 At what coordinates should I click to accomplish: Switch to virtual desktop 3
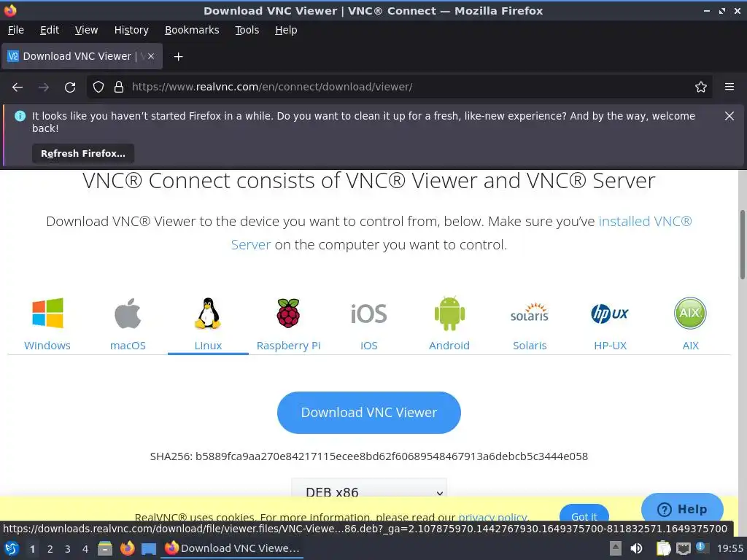coord(68,549)
